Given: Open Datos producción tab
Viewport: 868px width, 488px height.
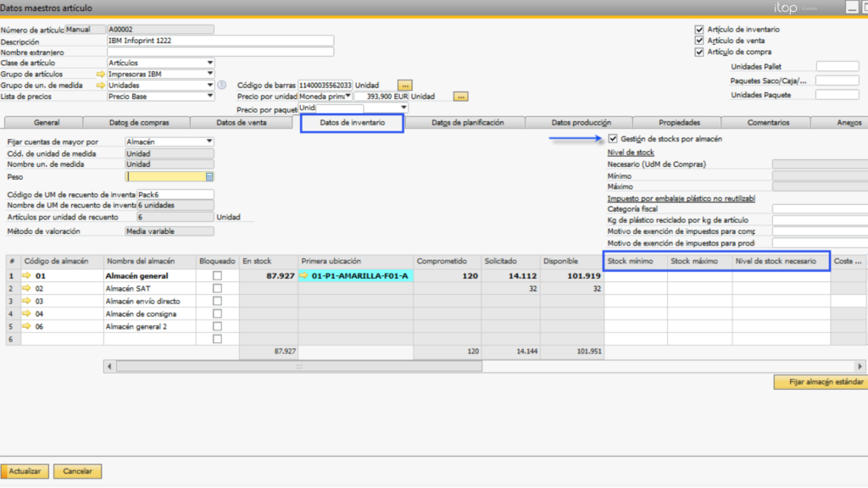Looking at the screenshot, I should [x=581, y=123].
